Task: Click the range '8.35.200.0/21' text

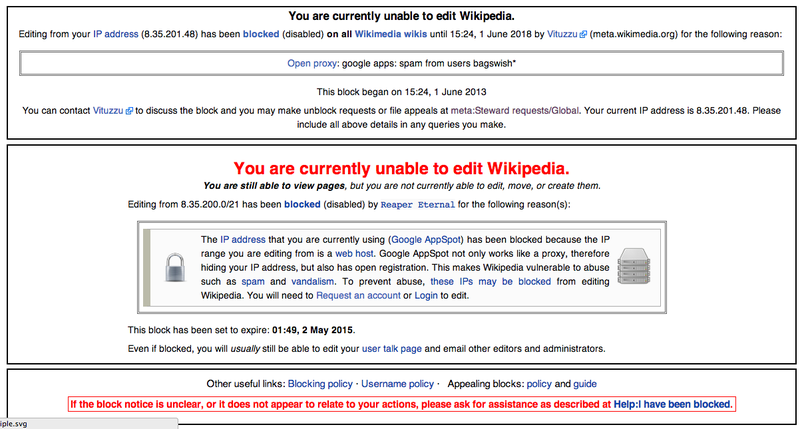Action: (210, 205)
